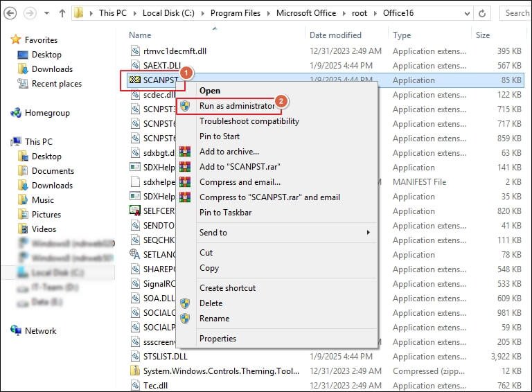
Task: Click the System.Windows.Controls.Theming zipped folder icon
Action: (x=135, y=371)
